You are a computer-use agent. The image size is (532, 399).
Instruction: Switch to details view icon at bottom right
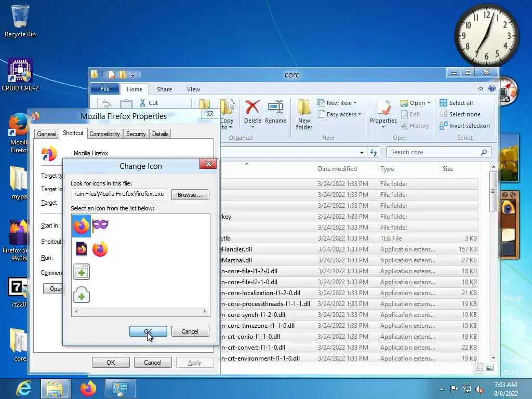[x=478, y=368]
